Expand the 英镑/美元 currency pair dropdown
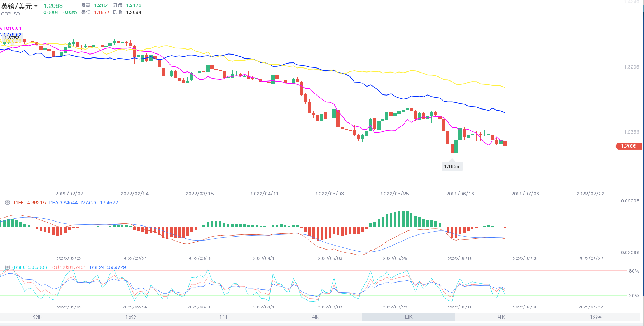644x326 pixels. tap(36, 6)
